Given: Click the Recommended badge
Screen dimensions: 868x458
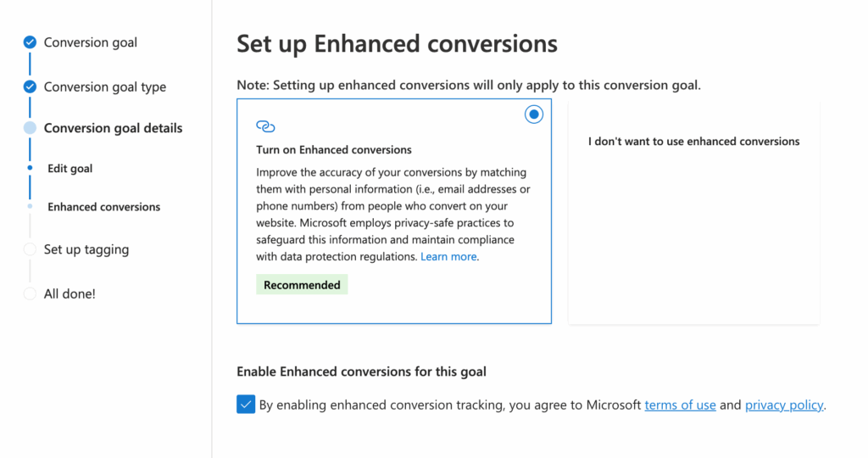Looking at the screenshot, I should point(302,285).
